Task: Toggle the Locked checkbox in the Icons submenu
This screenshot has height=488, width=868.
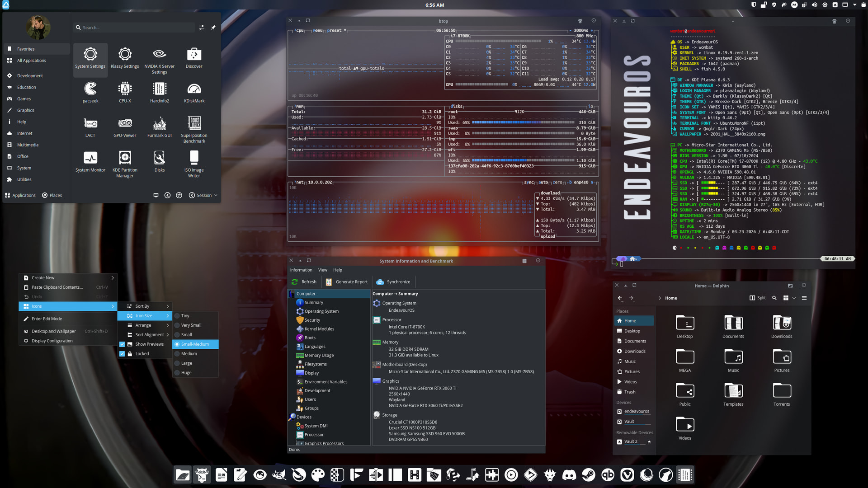Action: pyautogui.click(x=122, y=354)
